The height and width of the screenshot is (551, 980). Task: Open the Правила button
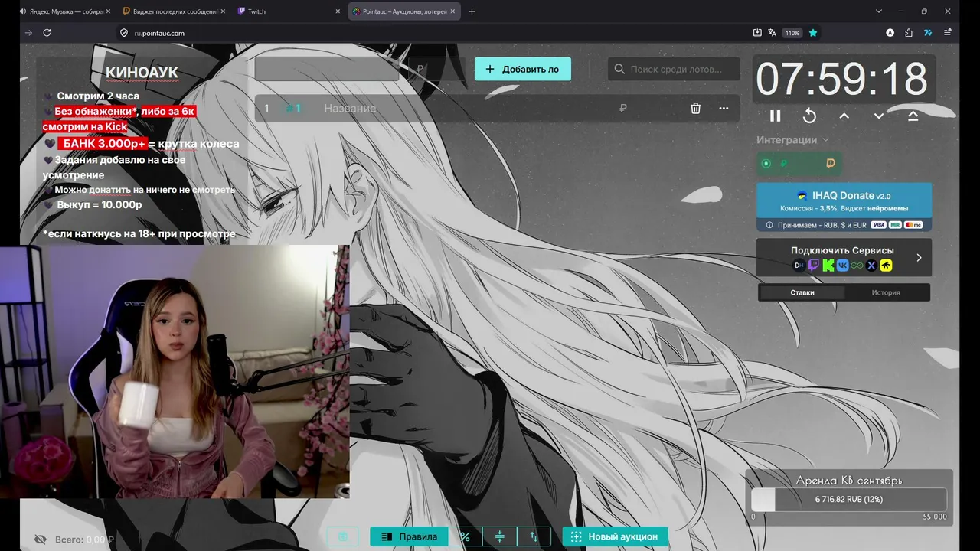click(409, 536)
